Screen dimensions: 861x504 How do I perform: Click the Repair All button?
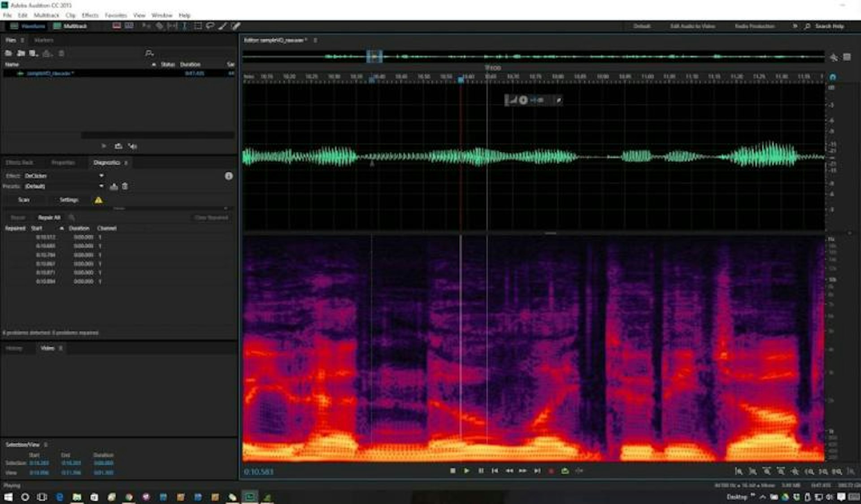[x=49, y=218]
